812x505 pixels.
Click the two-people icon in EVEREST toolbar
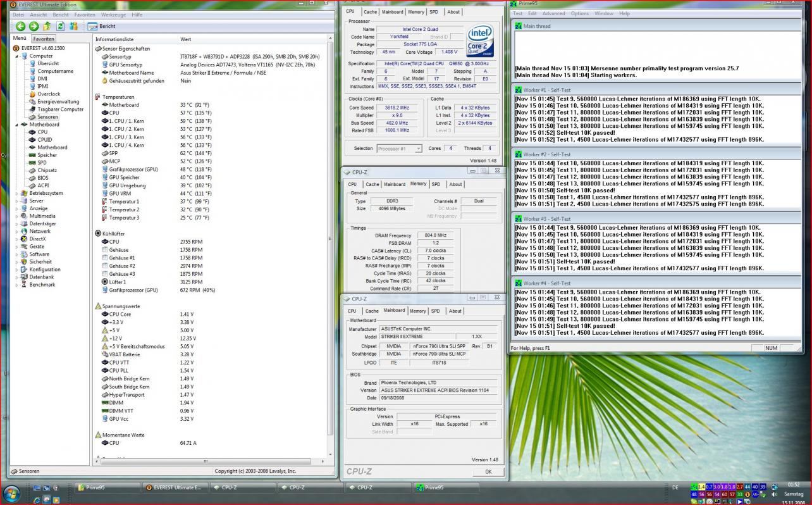click(x=73, y=26)
